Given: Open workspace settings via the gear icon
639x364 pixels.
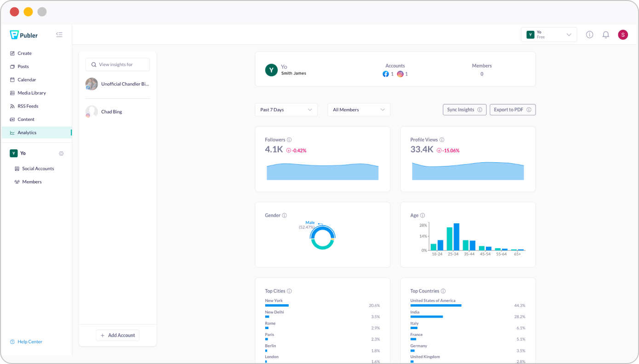Looking at the screenshot, I should click(x=61, y=153).
